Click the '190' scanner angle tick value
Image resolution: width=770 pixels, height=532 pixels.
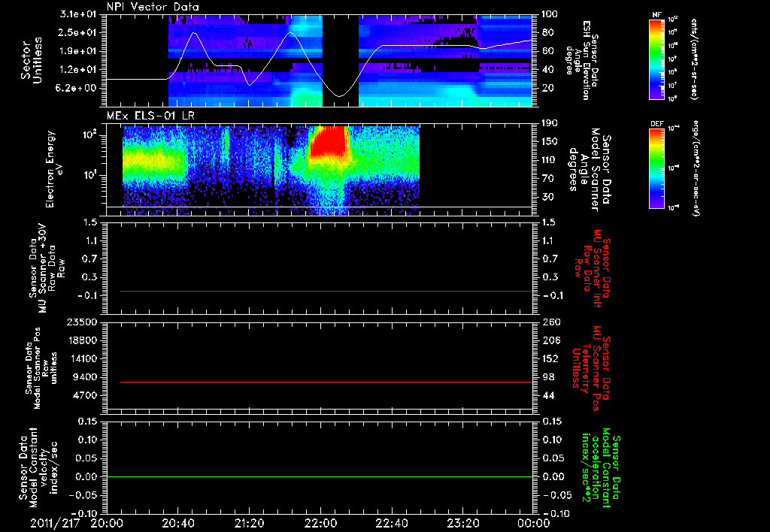click(x=550, y=123)
